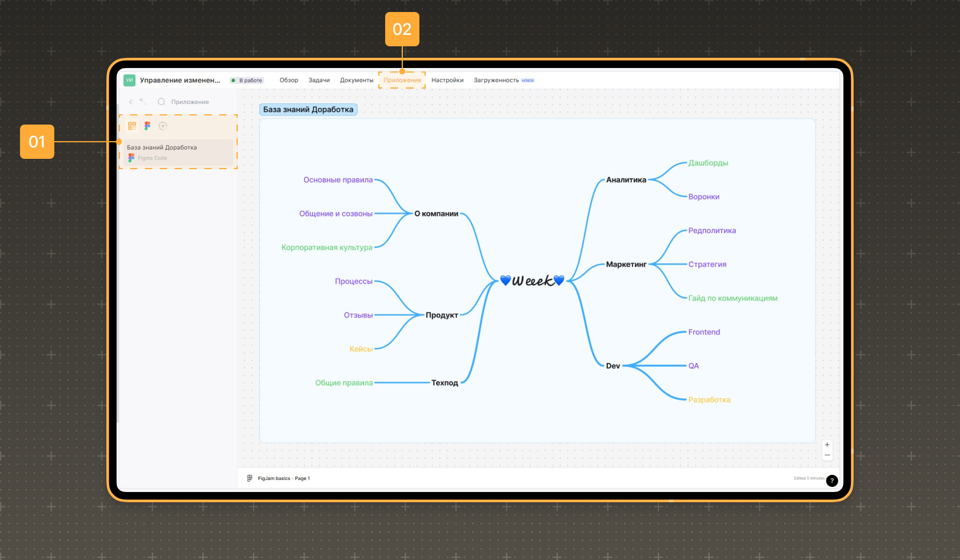
Task: Select the 'О компании' mind map node
Action: click(437, 214)
